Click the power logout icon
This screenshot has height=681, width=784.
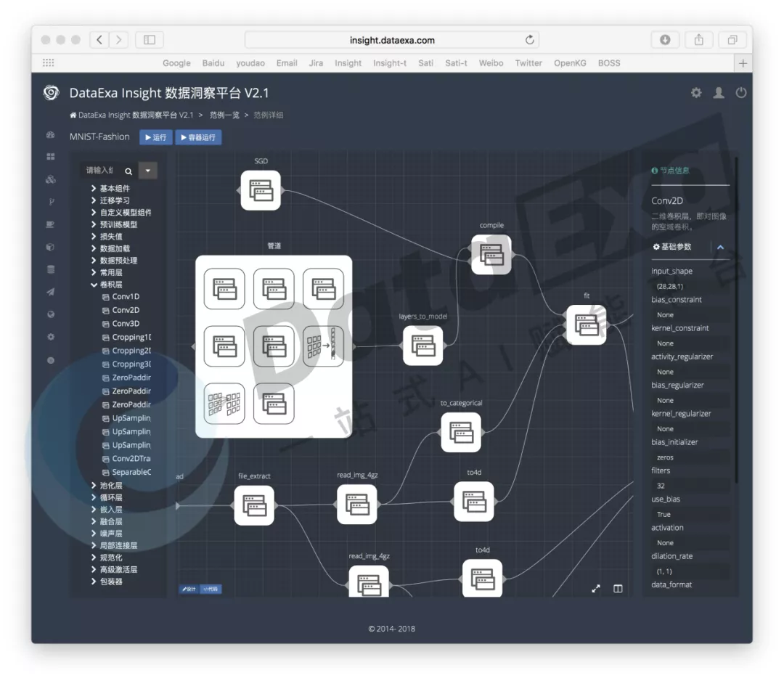point(741,92)
